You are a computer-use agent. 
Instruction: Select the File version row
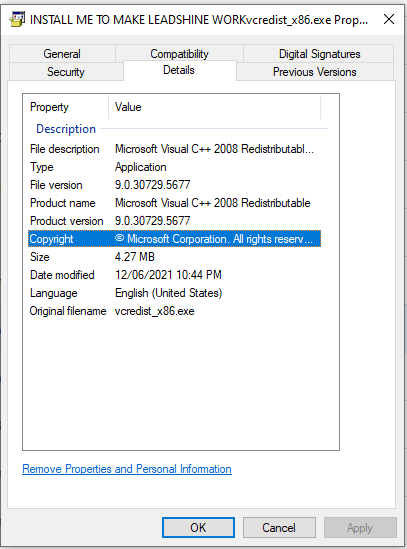tap(174, 185)
